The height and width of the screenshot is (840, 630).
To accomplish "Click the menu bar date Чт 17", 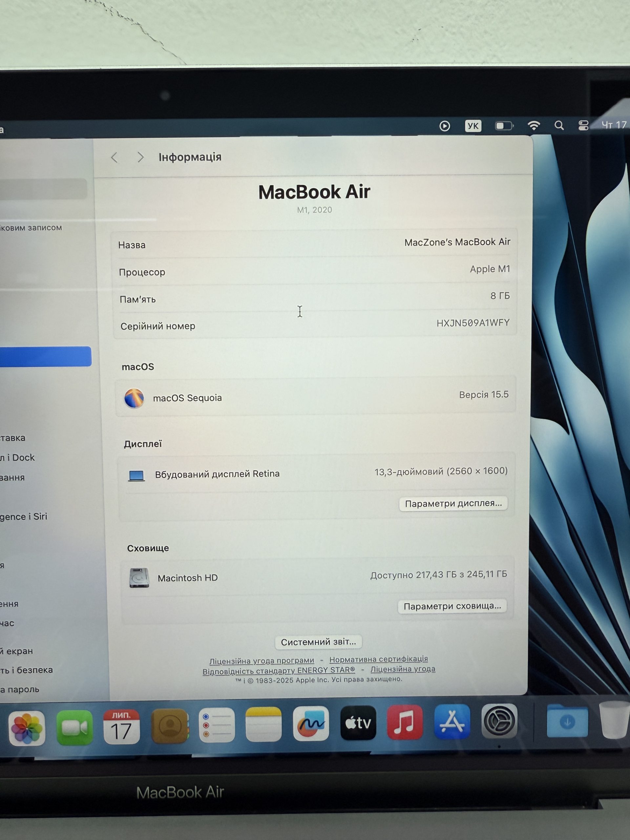I will click(x=615, y=125).
